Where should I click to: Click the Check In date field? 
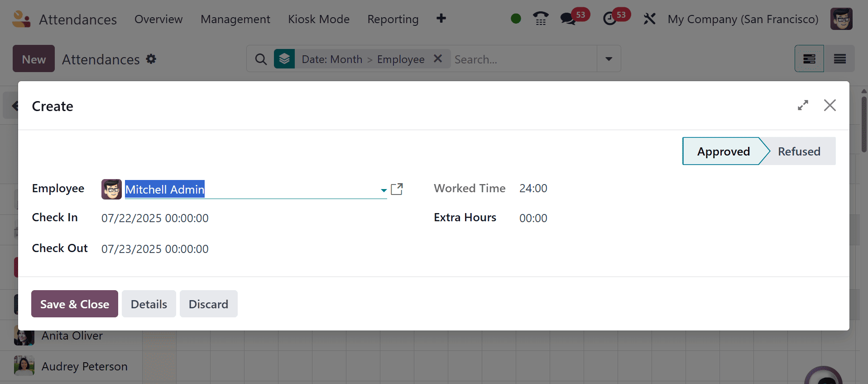tap(155, 218)
